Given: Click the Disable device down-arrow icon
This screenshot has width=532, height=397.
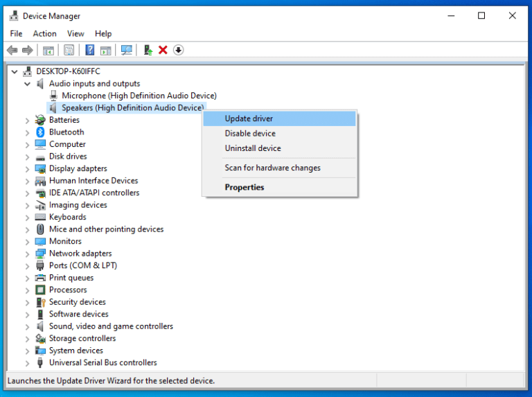Looking at the screenshot, I should tap(179, 50).
